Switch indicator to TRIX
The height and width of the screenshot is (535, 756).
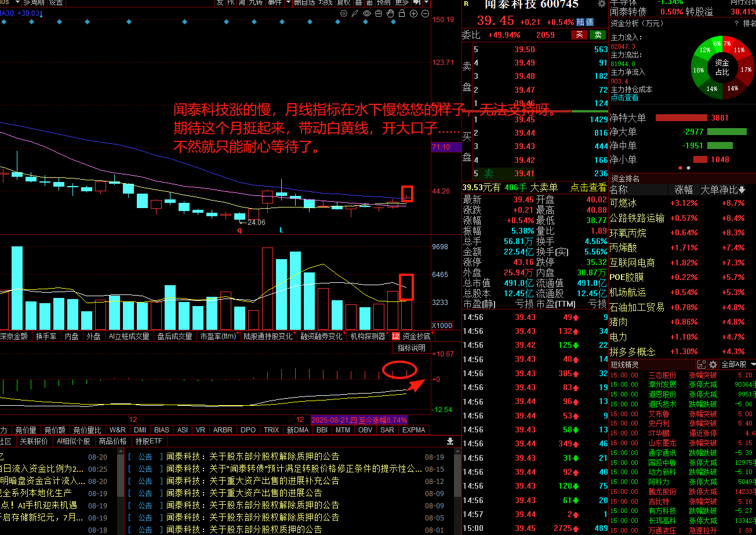[x=271, y=430]
